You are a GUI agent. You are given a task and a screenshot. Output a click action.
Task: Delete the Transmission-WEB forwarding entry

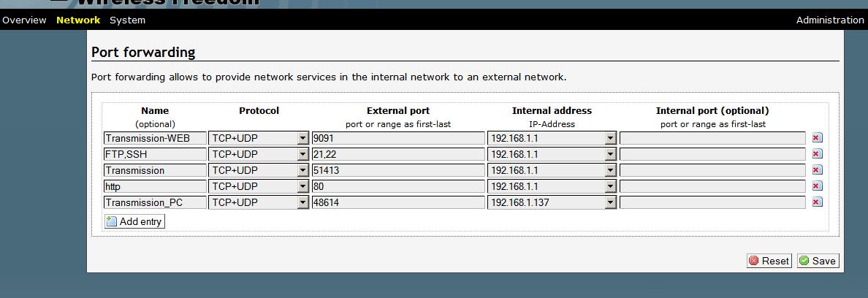817,137
